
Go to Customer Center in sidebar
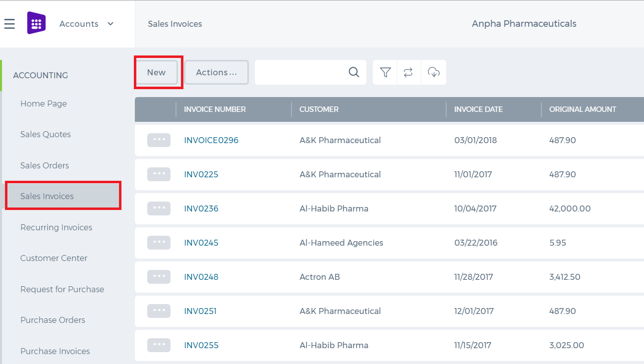pyautogui.click(x=54, y=258)
